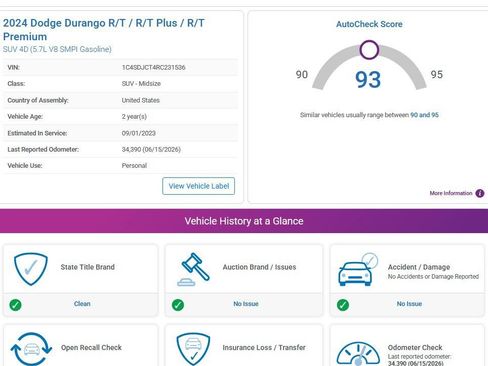488x366 pixels.
Task: Click the Auction Brand gavel icon
Action: [194, 269]
